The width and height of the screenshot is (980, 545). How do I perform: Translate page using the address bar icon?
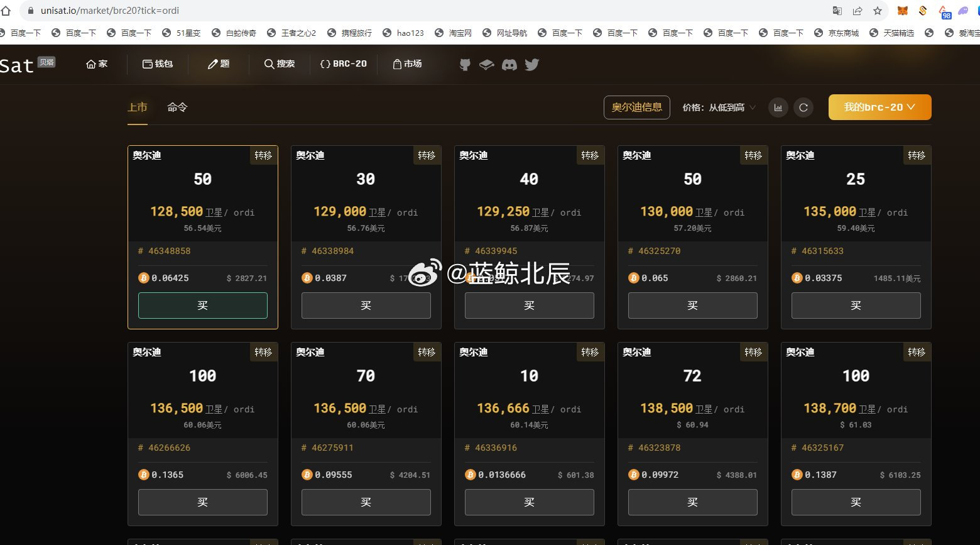(837, 10)
